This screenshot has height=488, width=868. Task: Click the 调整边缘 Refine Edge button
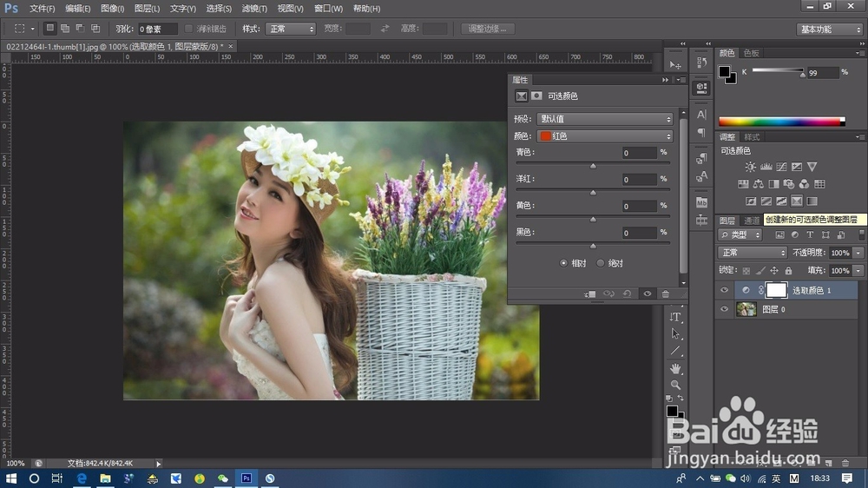point(488,29)
